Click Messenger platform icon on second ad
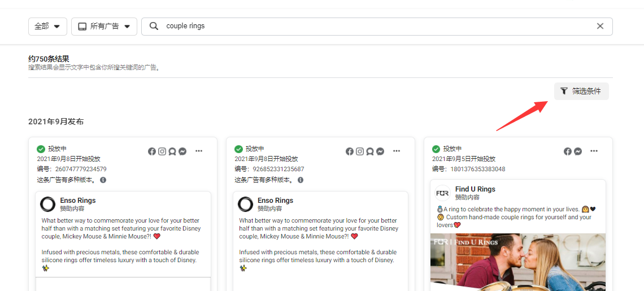 pyautogui.click(x=380, y=151)
